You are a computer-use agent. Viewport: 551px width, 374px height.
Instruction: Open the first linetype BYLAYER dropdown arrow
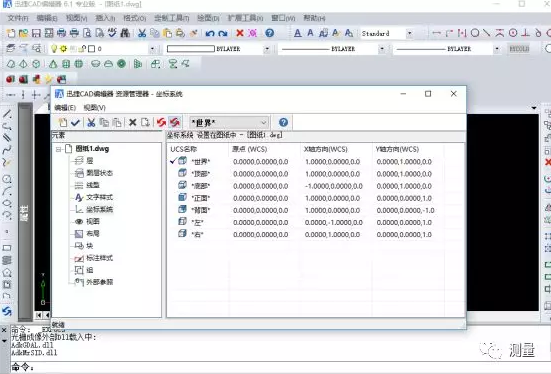click(382, 49)
